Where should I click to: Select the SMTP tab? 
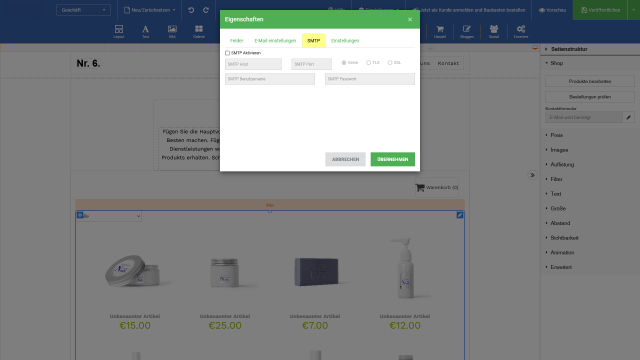pos(313,41)
